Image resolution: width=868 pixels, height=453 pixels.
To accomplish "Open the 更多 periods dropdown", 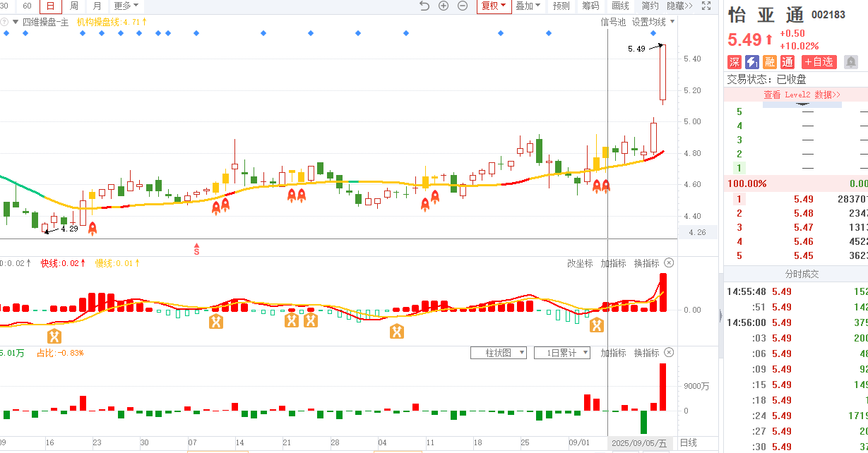I will click(127, 6).
